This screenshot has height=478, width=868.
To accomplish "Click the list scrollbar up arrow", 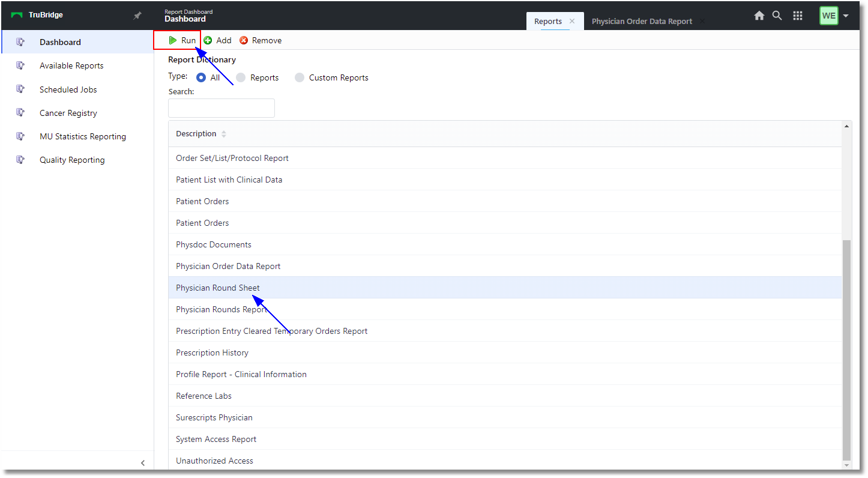I will point(847,126).
